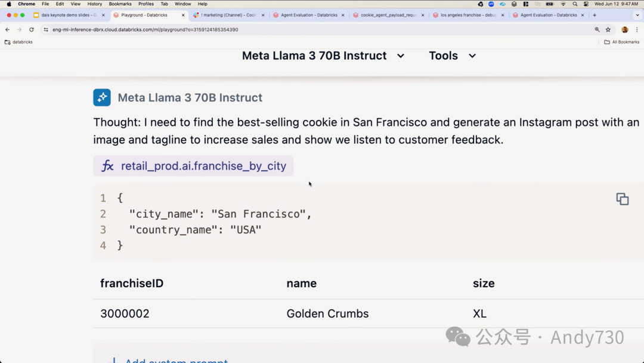
Task: Bookmark this page with the star icon
Action: point(608,29)
